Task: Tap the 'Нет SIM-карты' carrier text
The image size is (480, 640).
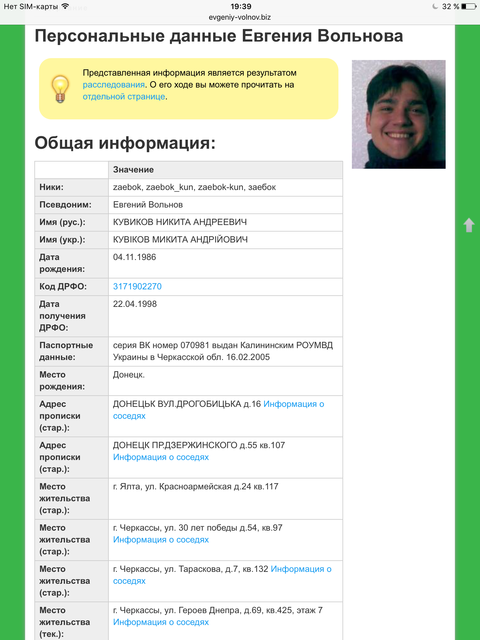Action: click(31, 7)
